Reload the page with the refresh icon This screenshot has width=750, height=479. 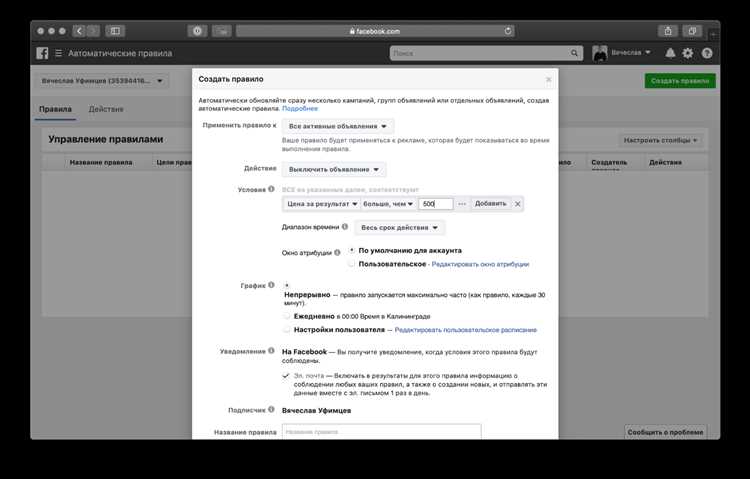click(x=508, y=31)
